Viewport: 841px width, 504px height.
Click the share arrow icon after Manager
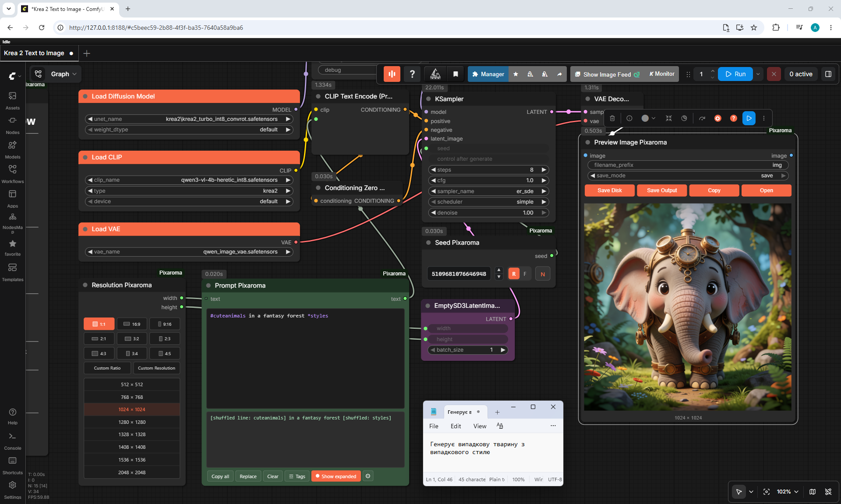coord(559,74)
